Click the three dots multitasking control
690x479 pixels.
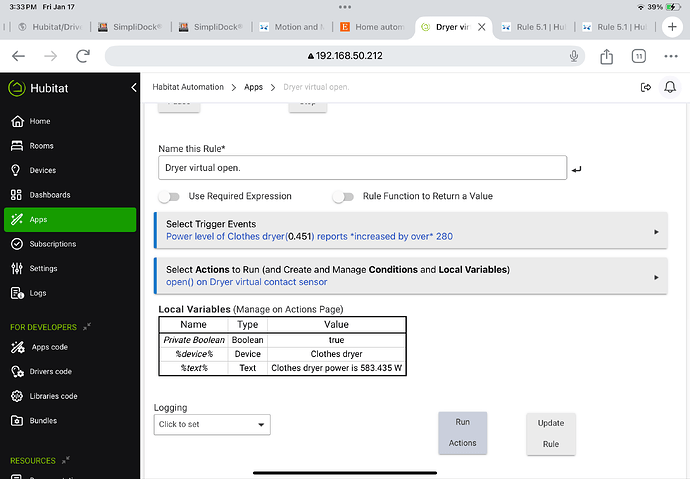coord(345,7)
